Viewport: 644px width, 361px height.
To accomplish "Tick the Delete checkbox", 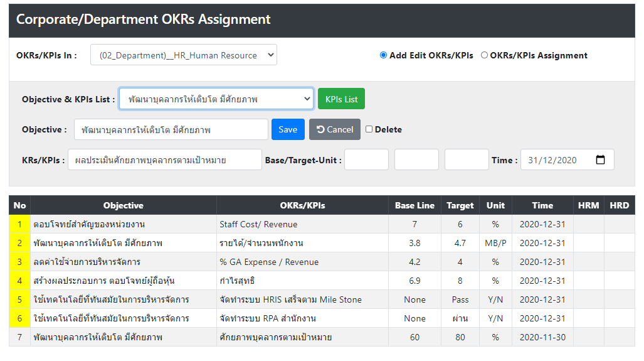I will click(369, 129).
